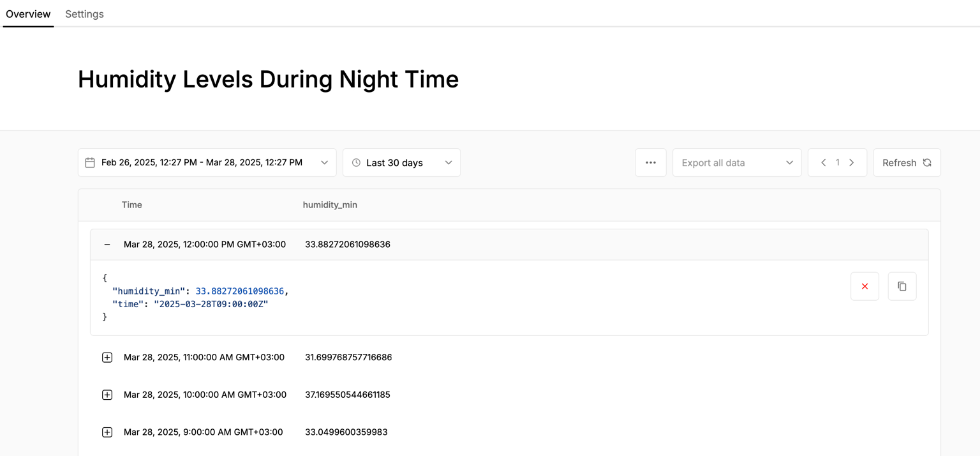This screenshot has height=456, width=980.
Task: Click the Refresh button
Action: tap(907, 163)
